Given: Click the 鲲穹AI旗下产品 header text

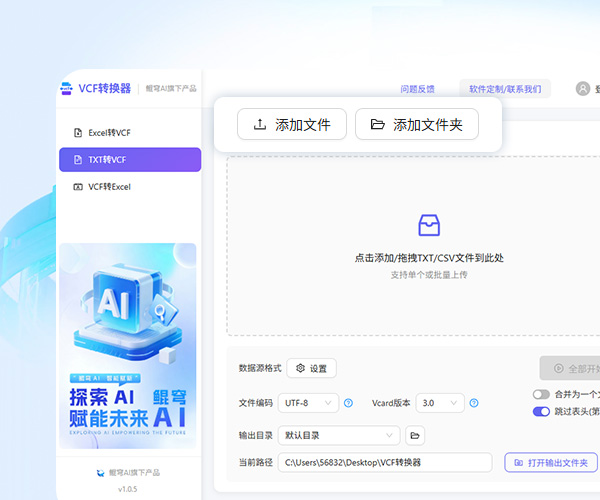Looking at the screenshot, I should (x=171, y=89).
